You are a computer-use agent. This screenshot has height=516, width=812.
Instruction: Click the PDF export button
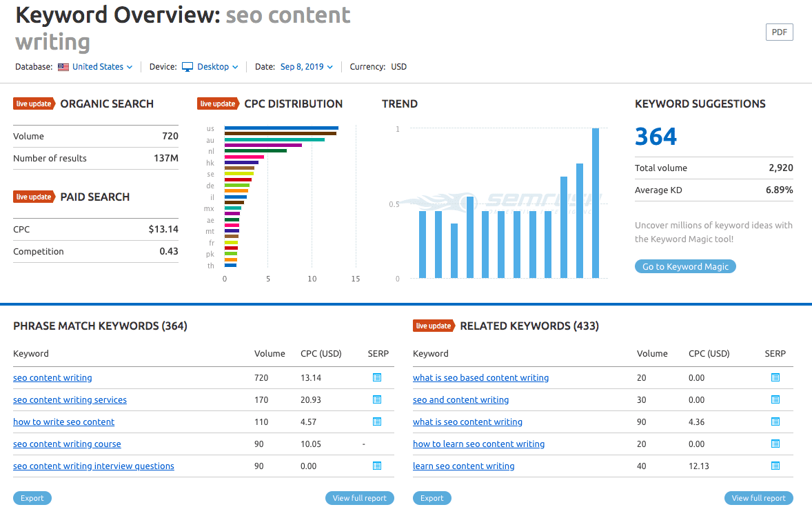tap(779, 32)
